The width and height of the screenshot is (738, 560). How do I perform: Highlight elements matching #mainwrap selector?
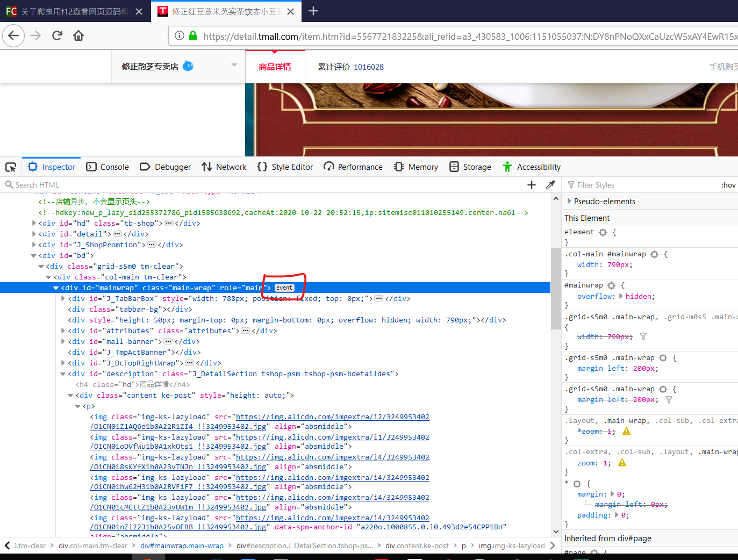click(x=611, y=285)
